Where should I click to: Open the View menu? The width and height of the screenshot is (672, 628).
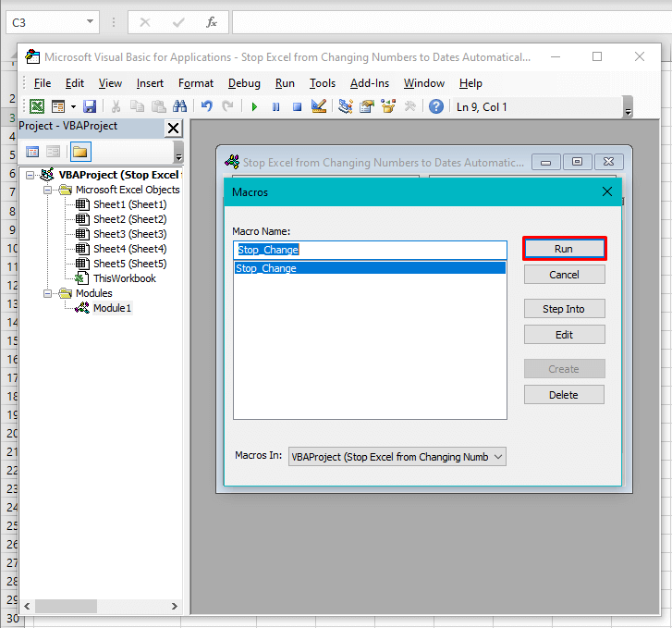click(110, 83)
